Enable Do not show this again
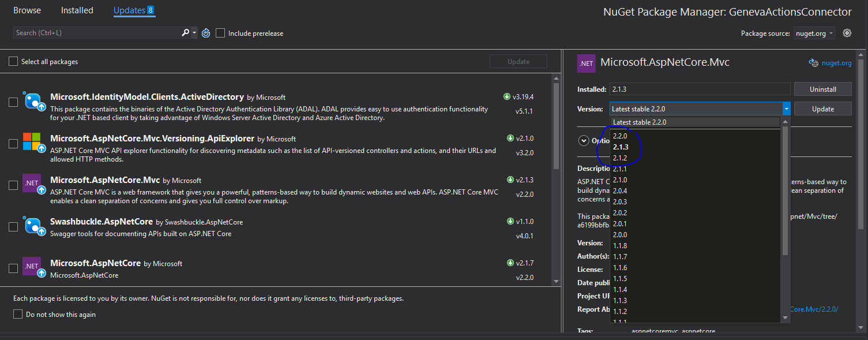Screen dimensions: 868x340 click(18, 315)
